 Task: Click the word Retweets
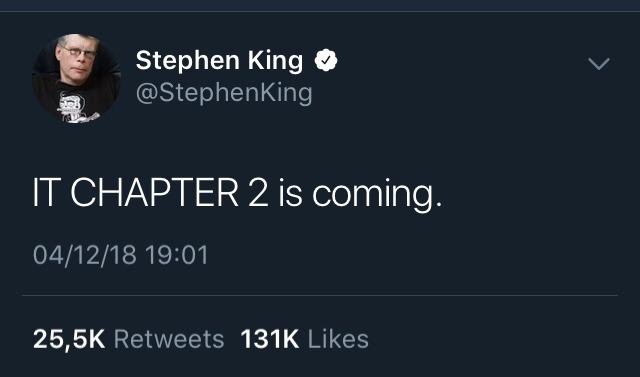point(169,339)
